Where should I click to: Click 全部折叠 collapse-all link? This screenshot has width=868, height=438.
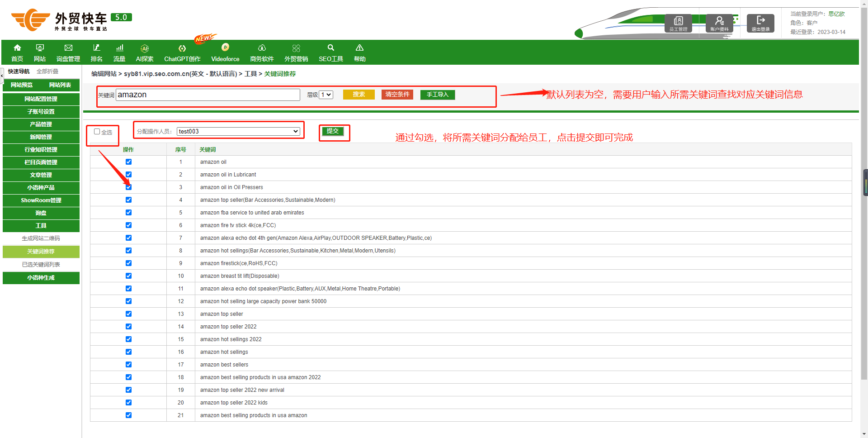[47, 71]
